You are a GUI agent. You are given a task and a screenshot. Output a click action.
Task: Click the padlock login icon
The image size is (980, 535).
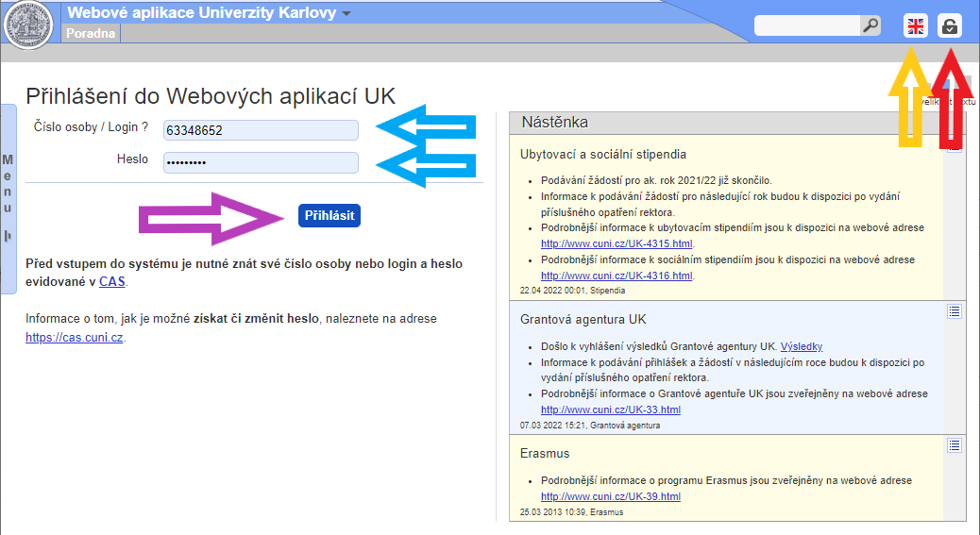pos(950,26)
